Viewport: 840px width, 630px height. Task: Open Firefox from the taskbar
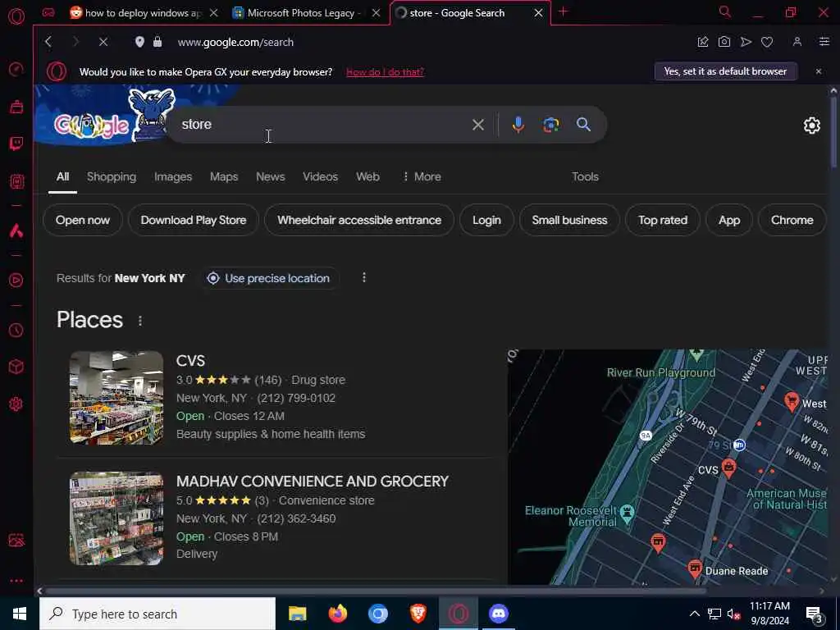[338, 614]
